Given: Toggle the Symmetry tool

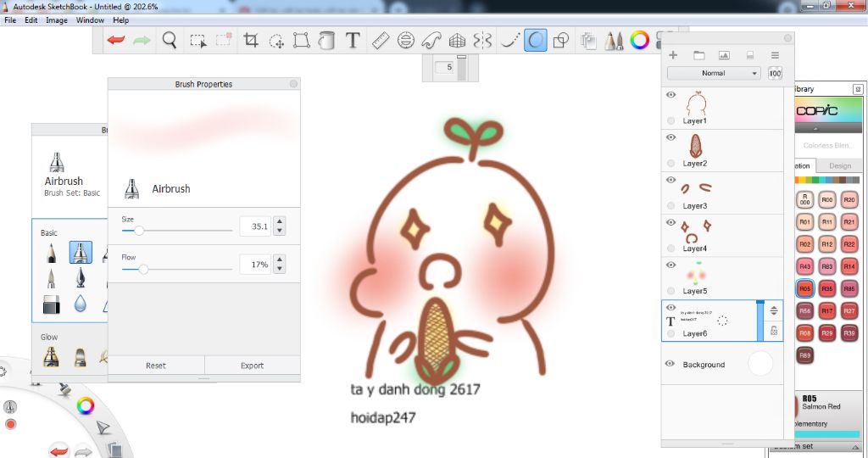Looking at the screenshot, I should point(482,41).
